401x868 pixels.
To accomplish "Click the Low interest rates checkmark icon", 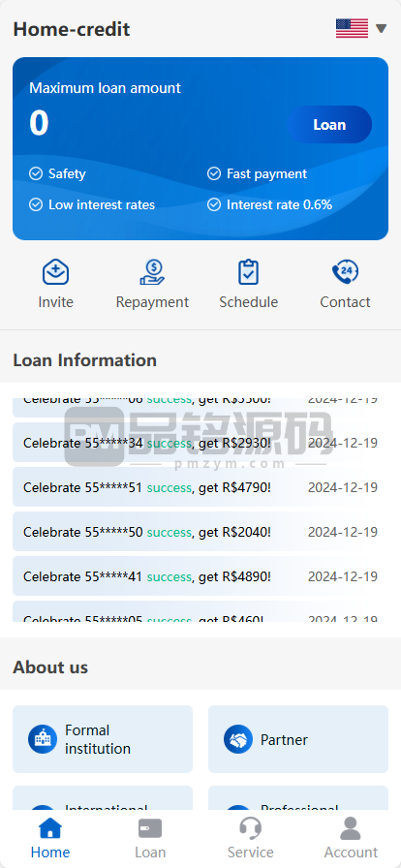I will tap(36, 204).
